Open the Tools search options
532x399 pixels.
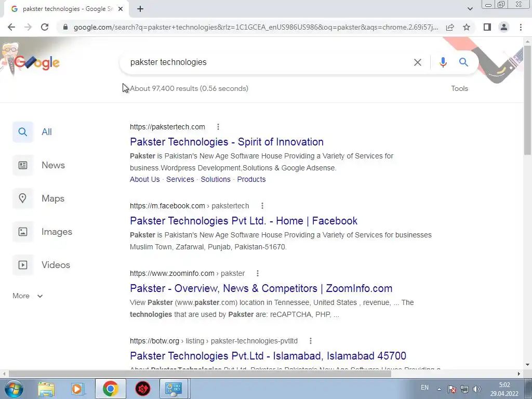(x=459, y=88)
